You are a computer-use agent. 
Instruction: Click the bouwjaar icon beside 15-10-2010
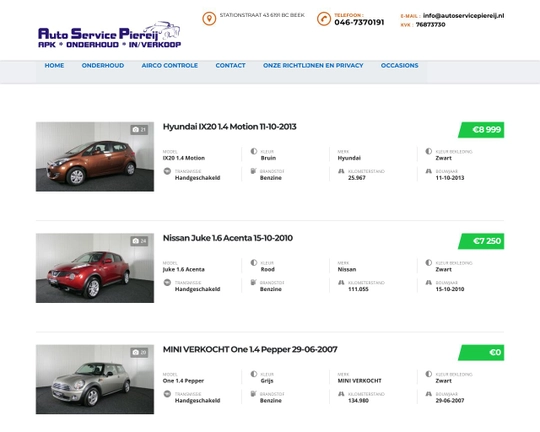(x=429, y=282)
